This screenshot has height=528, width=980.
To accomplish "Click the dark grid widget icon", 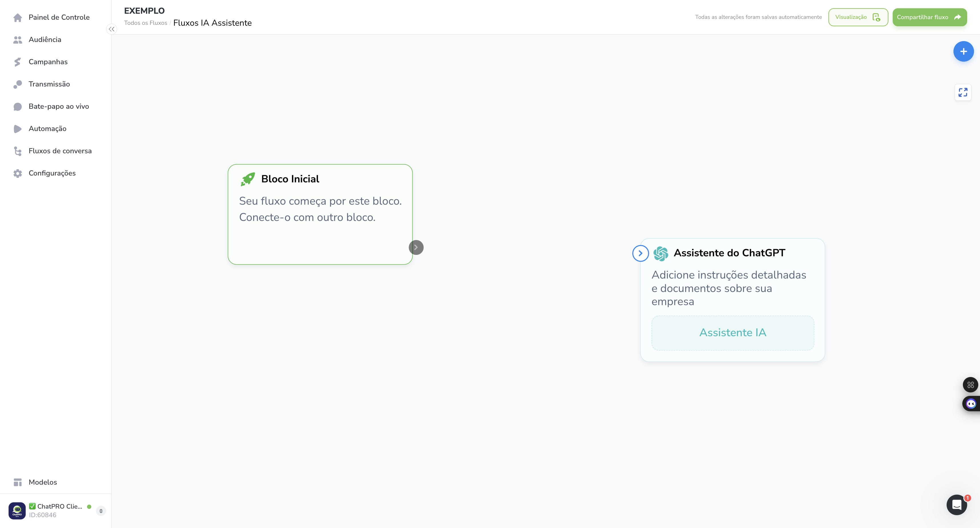I will 971,385.
